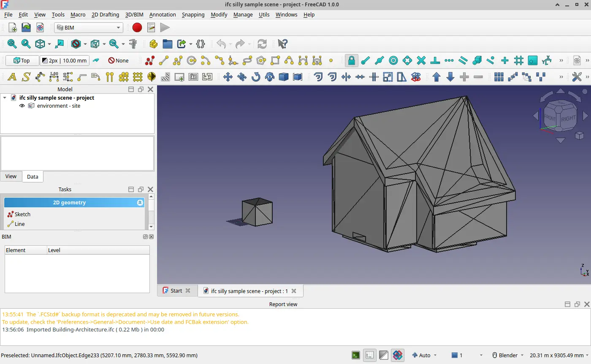Click the Sketch task link
This screenshot has height=364, width=591.
(x=22, y=214)
